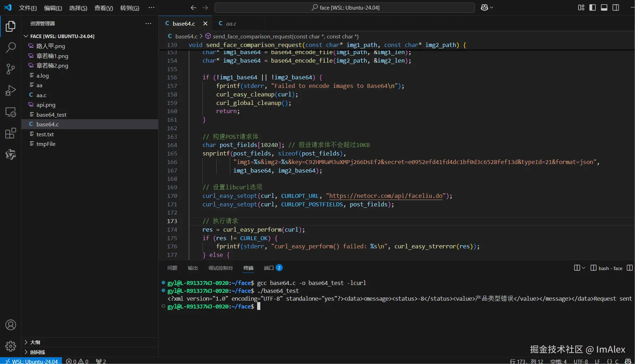Screen dimensions: 635x364
Task: Open the Accounts menu icon
Action: (x=11, y=325)
